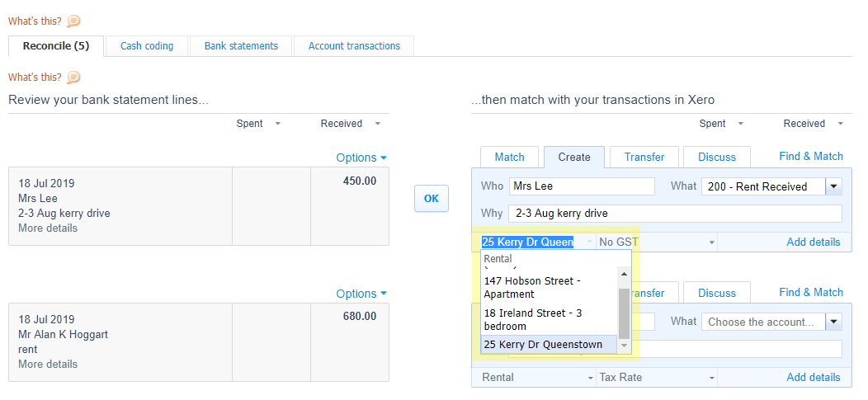Click Add details for the Mrs Lee transaction
The height and width of the screenshot is (400, 868).
pyautogui.click(x=814, y=242)
